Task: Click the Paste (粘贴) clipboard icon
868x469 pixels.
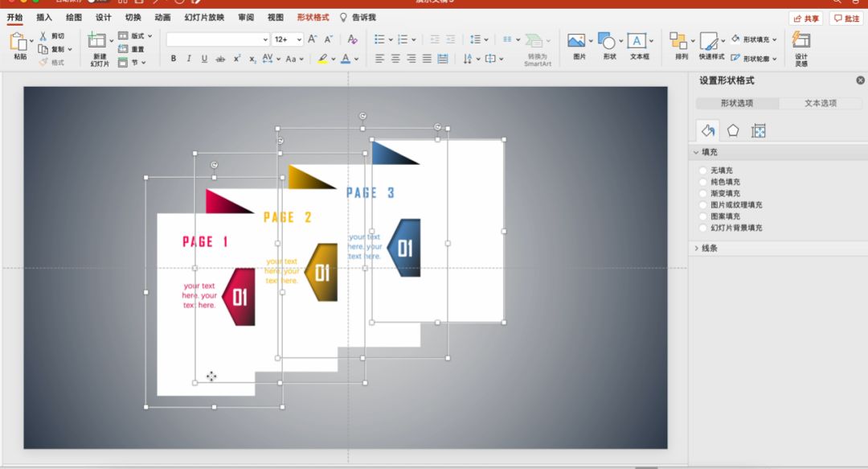Action: (x=18, y=42)
